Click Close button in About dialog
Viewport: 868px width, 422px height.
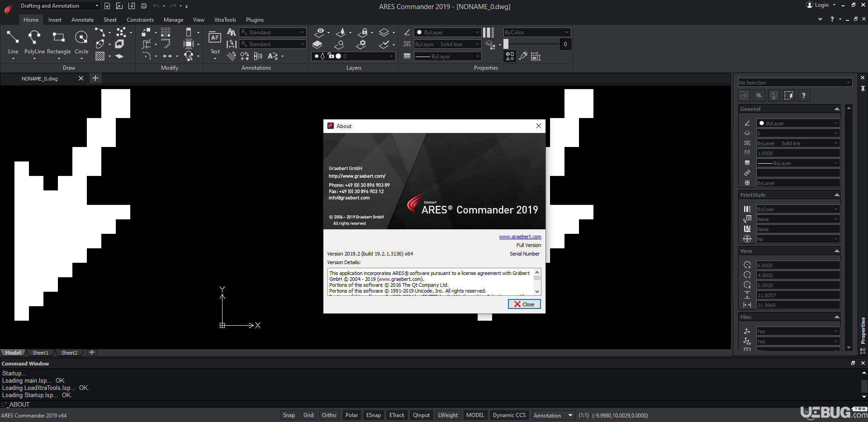[x=524, y=304]
